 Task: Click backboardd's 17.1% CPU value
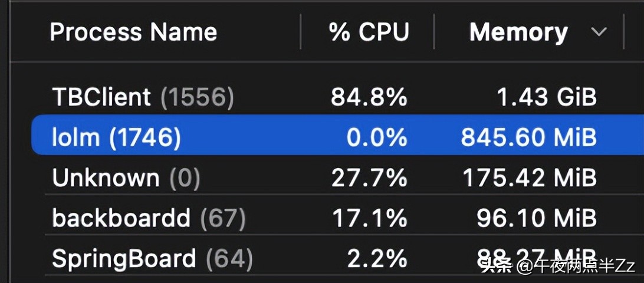click(369, 219)
